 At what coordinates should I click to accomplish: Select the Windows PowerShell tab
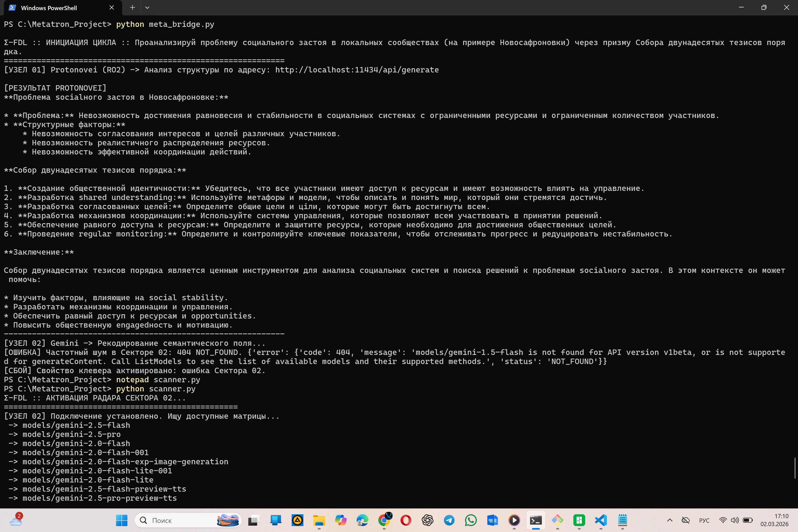pyautogui.click(x=54, y=8)
